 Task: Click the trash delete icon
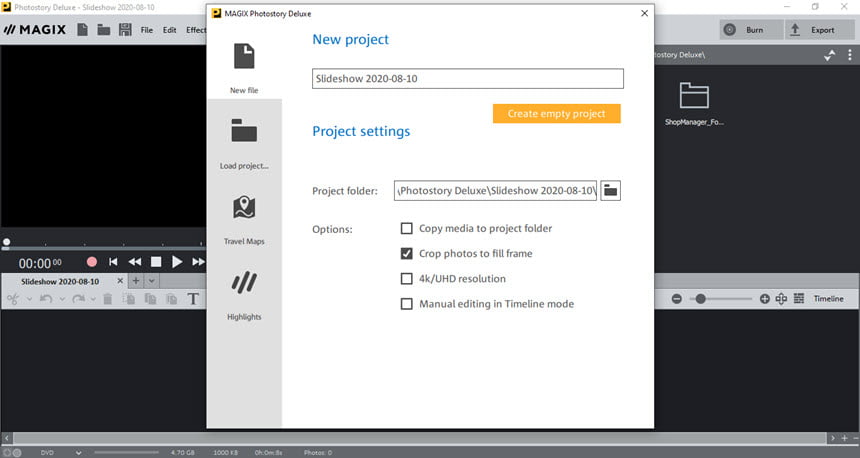[x=108, y=299]
